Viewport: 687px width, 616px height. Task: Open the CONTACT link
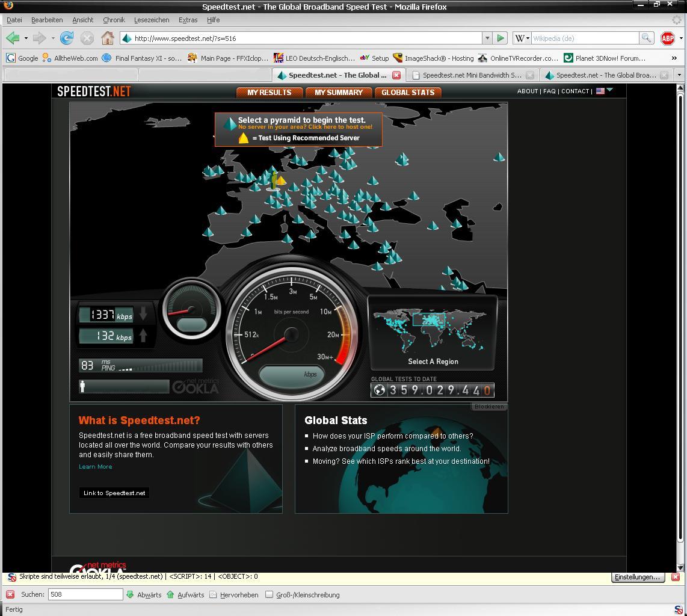(575, 91)
